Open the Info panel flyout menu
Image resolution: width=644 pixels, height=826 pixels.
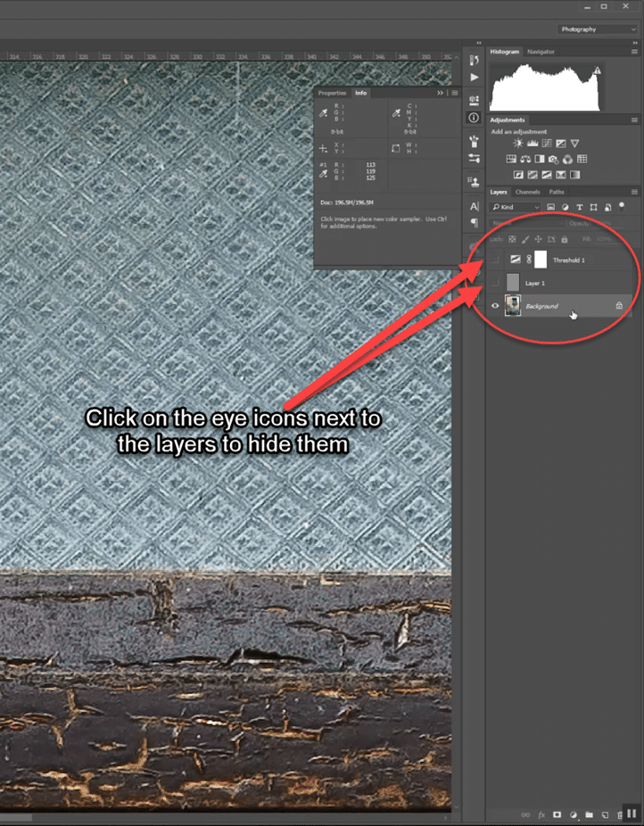coord(455,93)
